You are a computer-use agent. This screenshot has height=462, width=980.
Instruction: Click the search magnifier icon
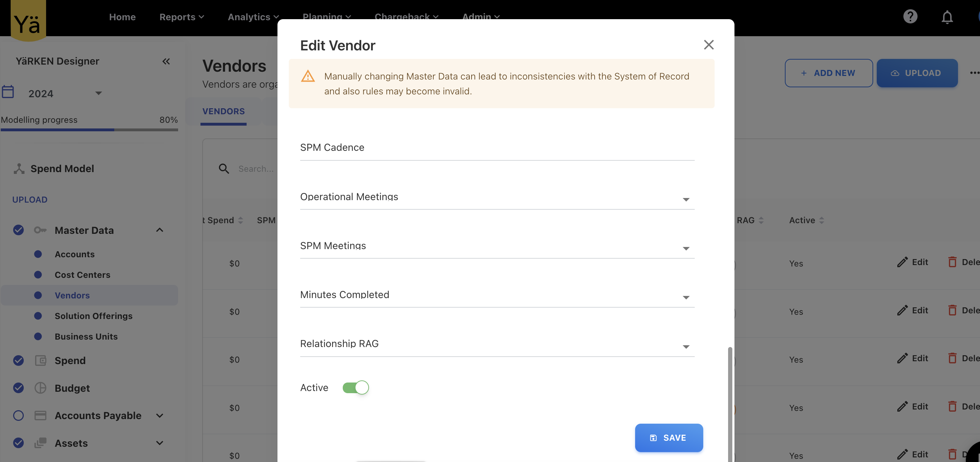(224, 169)
